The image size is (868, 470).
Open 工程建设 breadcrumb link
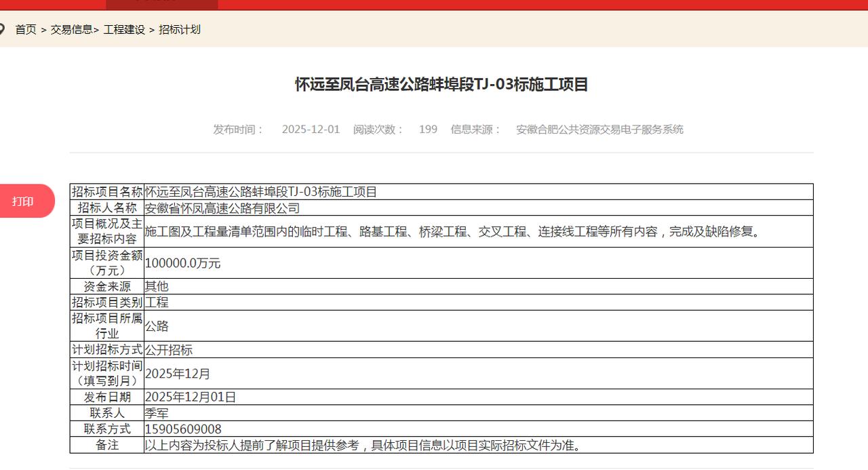124,30
